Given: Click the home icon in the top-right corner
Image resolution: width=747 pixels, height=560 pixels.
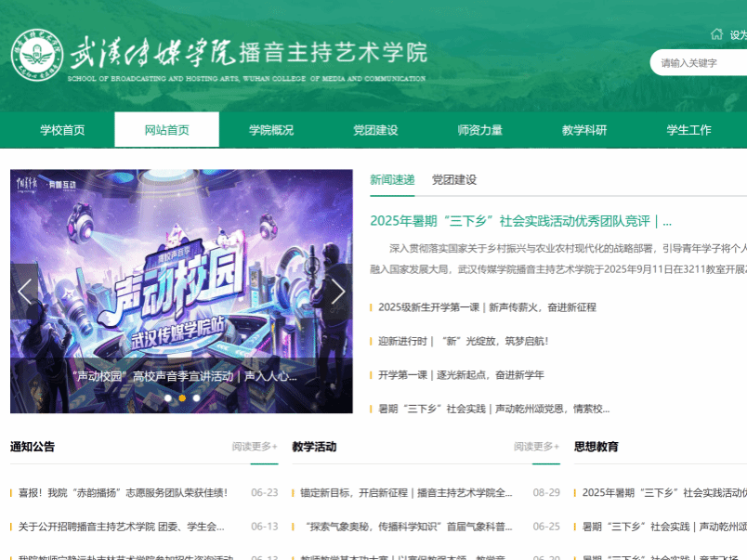Looking at the screenshot, I should (716, 34).
